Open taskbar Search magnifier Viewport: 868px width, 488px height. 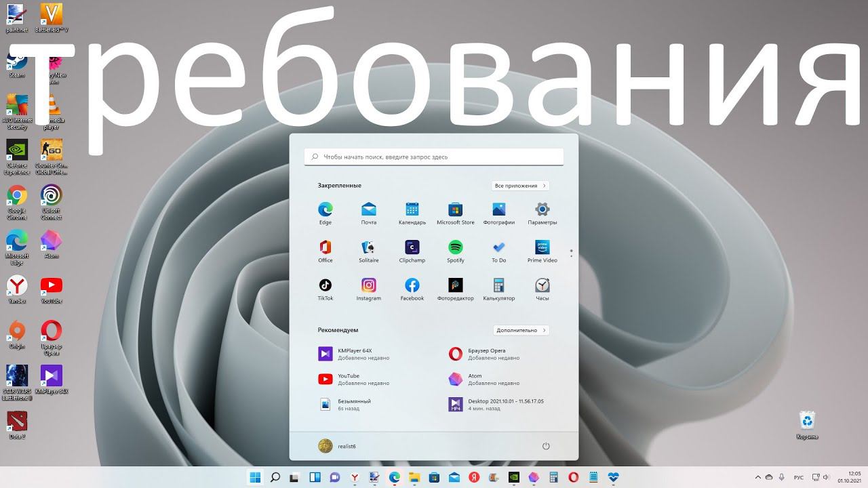[x=275, y=477]
